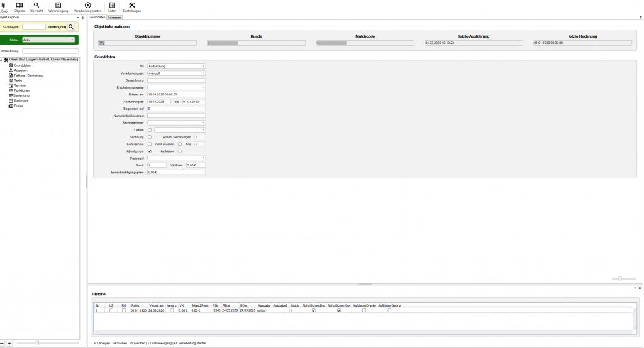This screenshot has width=644, height=348.
Task: Uncheck the Abholschein checkbox
Action: (150, 151)
